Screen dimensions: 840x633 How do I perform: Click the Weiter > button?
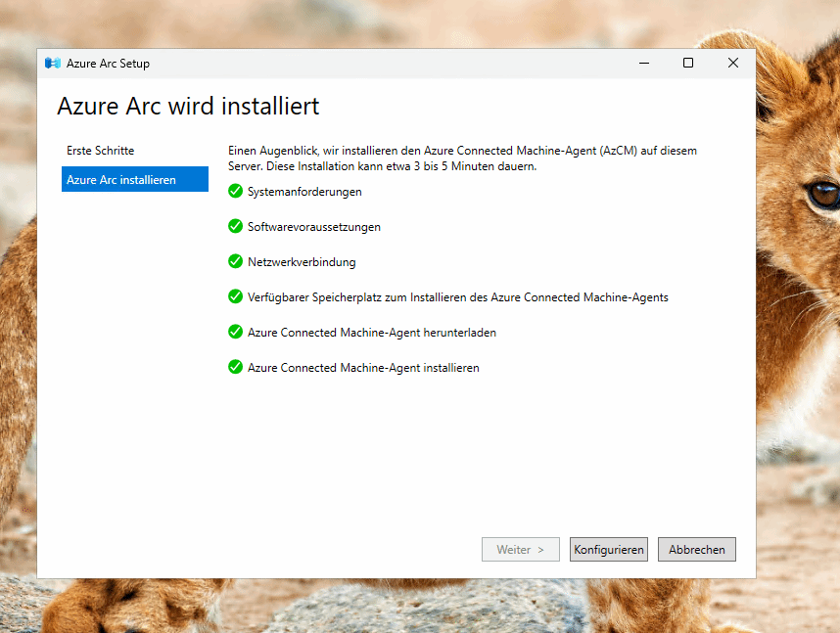520,550
